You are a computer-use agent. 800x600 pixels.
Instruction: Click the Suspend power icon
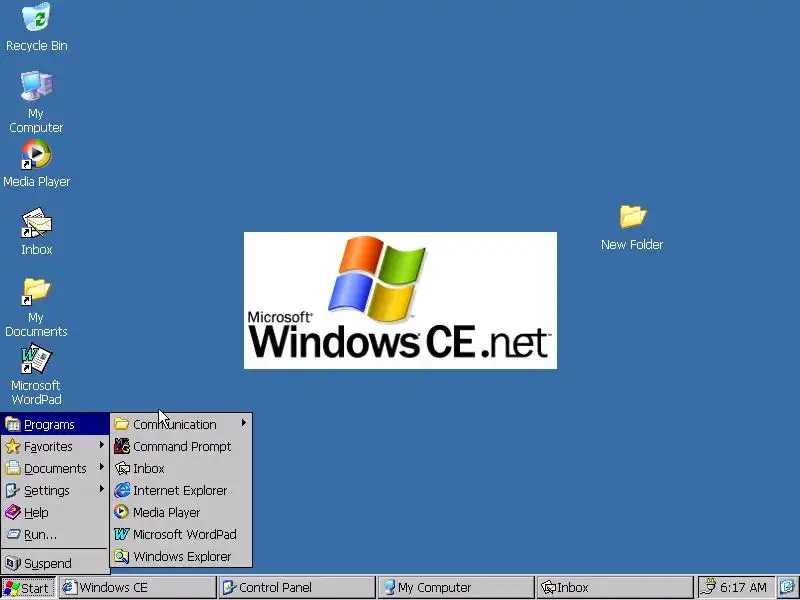tap(13, 563)
